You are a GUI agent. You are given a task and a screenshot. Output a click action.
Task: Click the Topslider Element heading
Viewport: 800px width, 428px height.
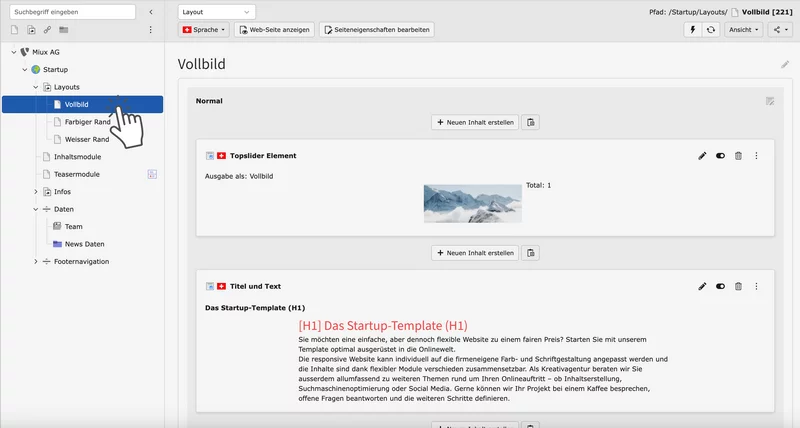(x=263, y=156)
